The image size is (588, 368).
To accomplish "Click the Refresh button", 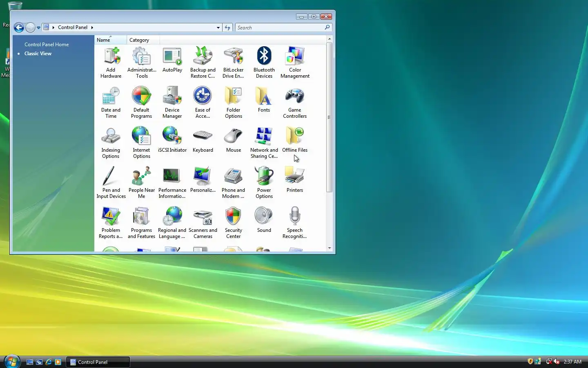I will pos(228,27).
